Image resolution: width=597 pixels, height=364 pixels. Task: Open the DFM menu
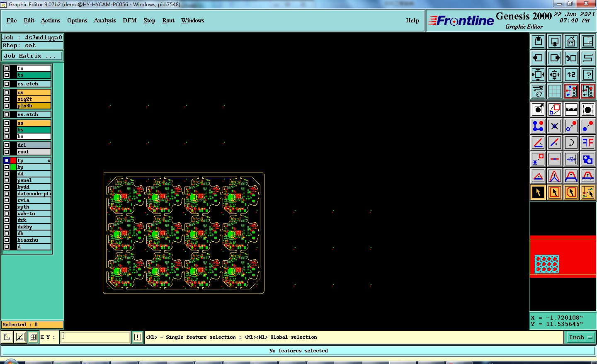tap(130, 20)
